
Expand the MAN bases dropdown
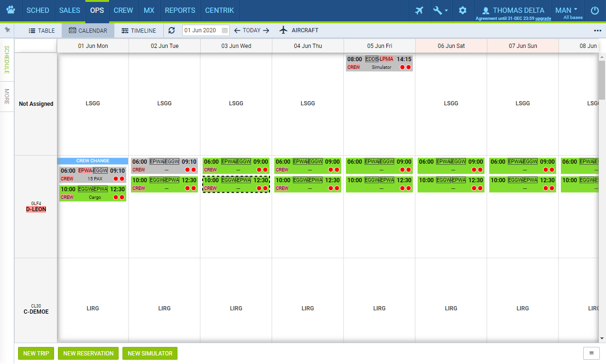[x=567, y=10]
